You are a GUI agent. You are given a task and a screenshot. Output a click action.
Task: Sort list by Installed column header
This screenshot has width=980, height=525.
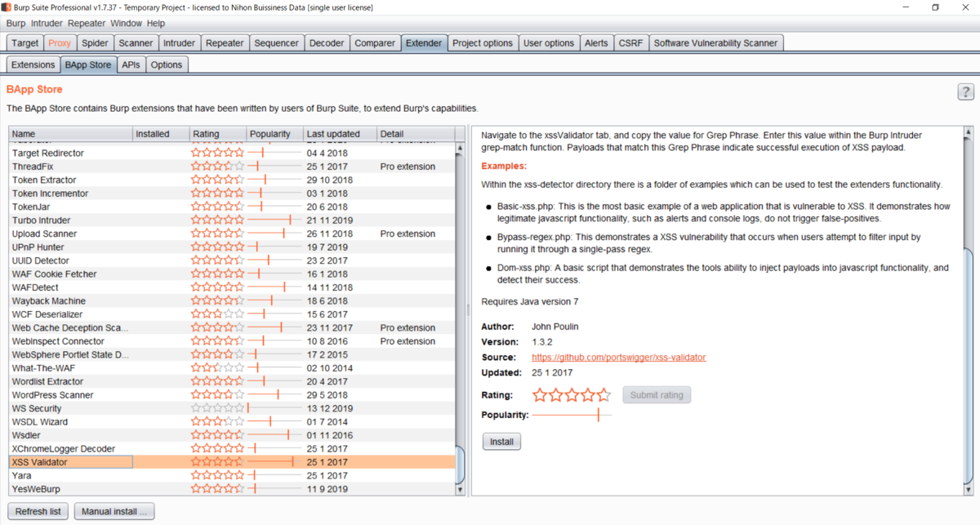pyautogui.click(x=161, y=134)
